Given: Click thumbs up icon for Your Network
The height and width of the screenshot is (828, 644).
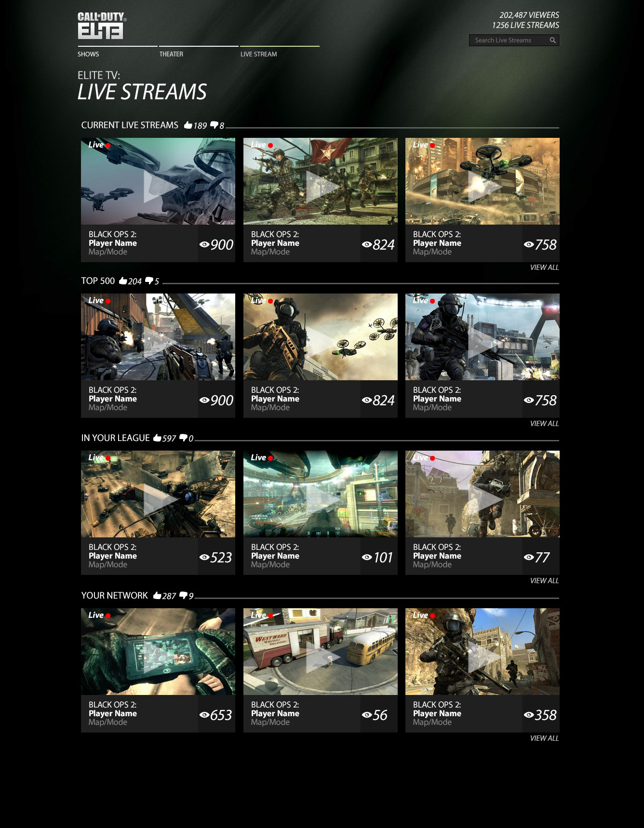Looking at the screenshot, I should 157,596.
